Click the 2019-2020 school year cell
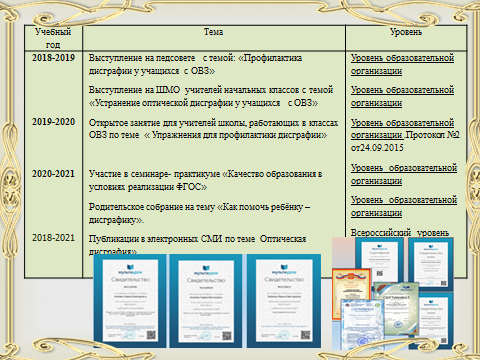 point(53,122)
